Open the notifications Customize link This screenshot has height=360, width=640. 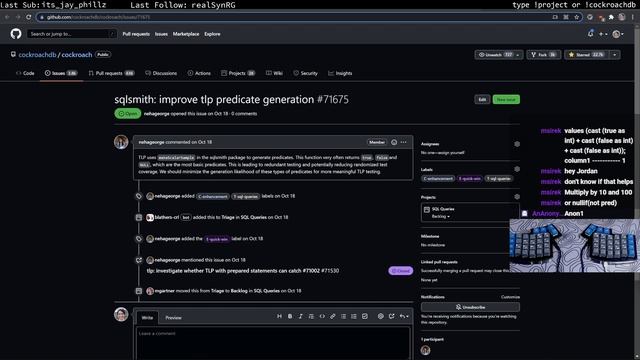(x=510, y=297)
